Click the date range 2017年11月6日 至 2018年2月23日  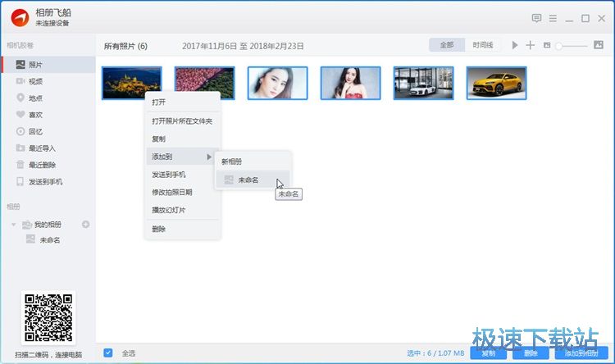pos(243,46)
